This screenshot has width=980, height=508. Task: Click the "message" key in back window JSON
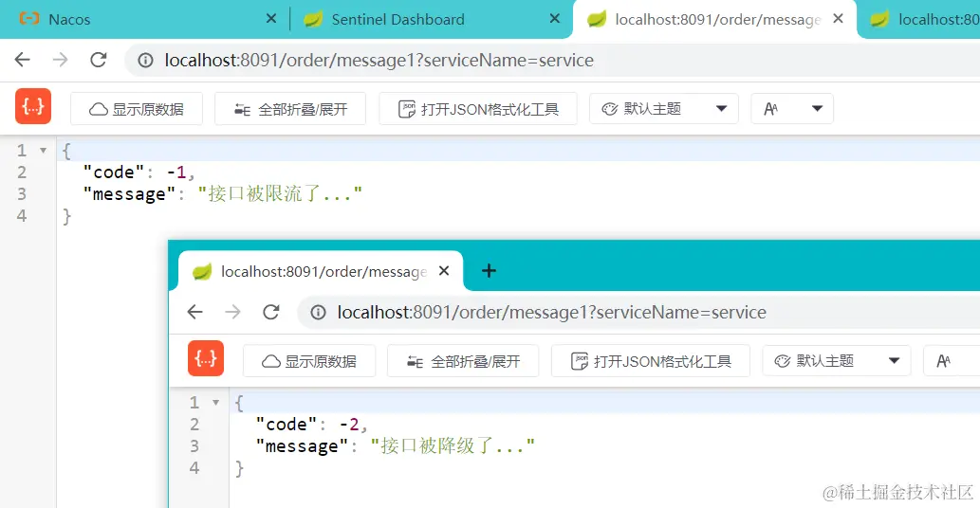pyautogui.click(x=129, y=194)
